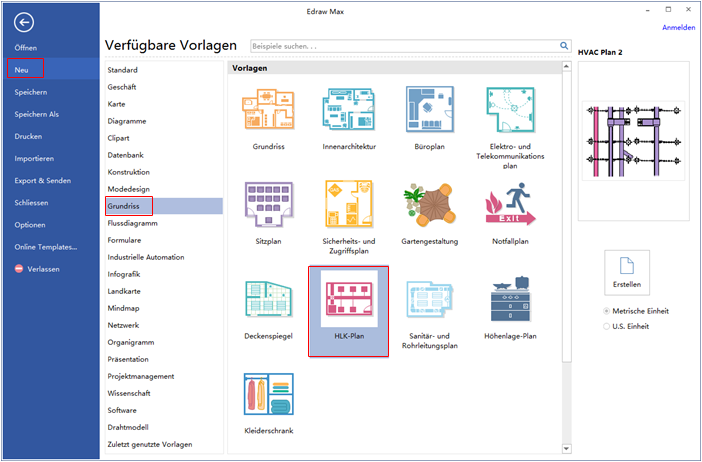Select U.S. Einheit radio button

pyautogui.click(x=607, y=326)
